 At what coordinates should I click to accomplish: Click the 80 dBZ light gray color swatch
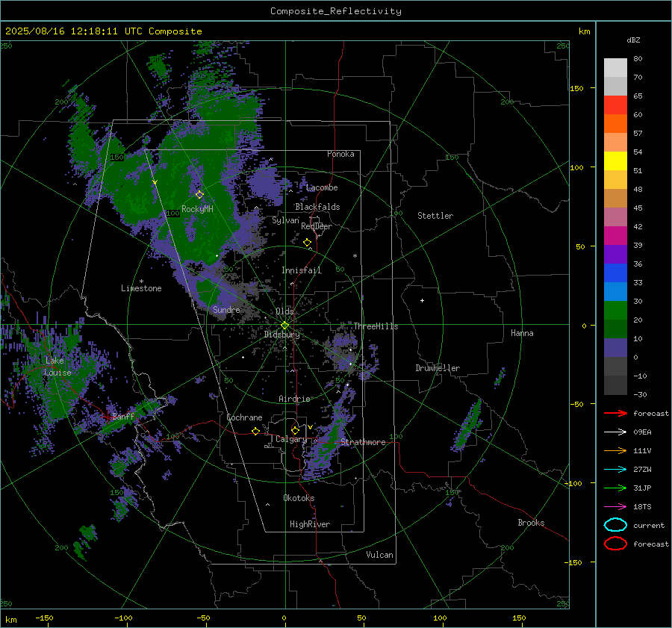click(x=615, y=68)
